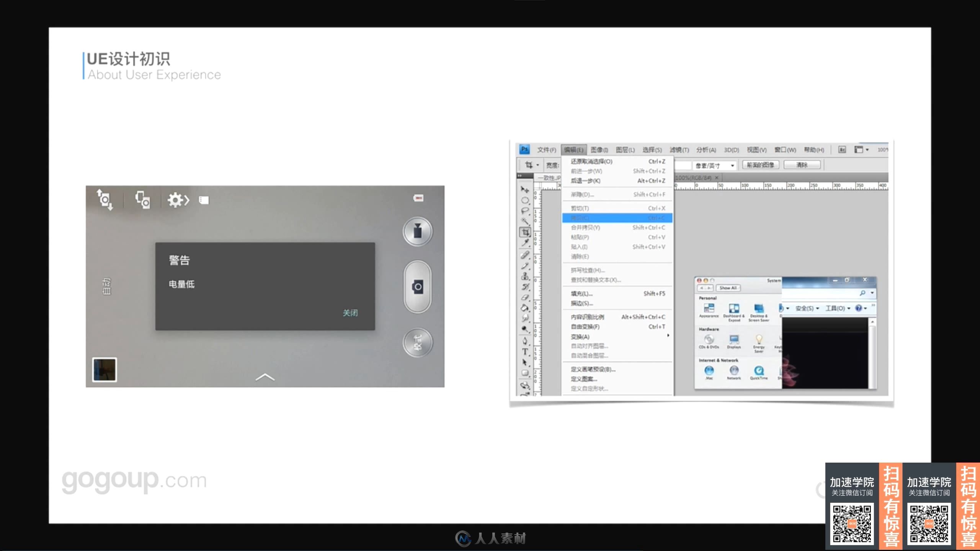Select the Type tool
The image size is (980, 551).
coord(525,351)
